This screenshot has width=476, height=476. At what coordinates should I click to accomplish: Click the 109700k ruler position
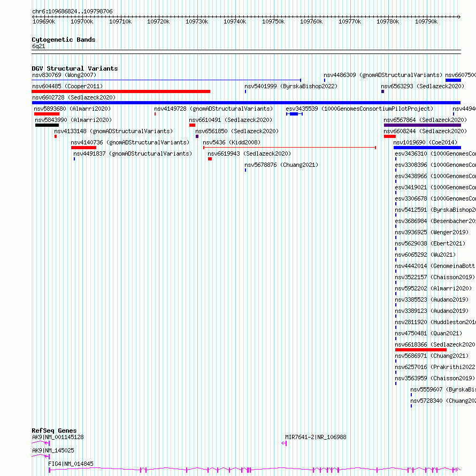pos(82,21)
